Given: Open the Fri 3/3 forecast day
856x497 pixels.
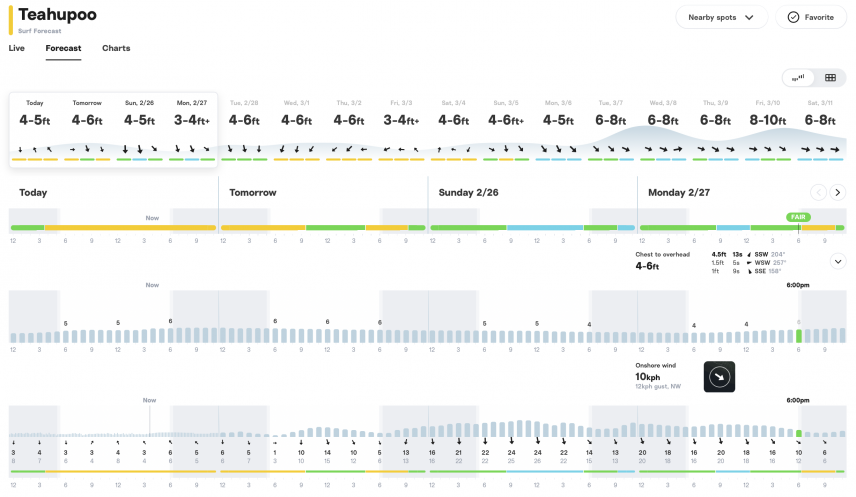Looking at the screenshot, I should tap(401, 130).
